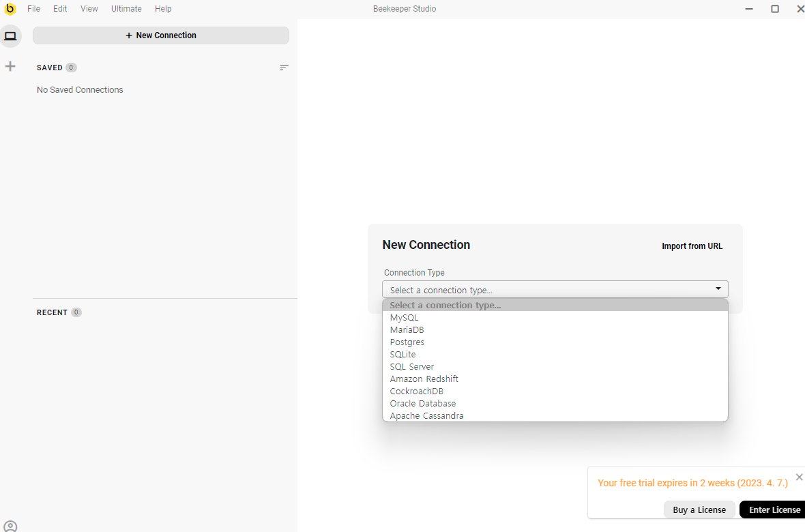Screen dimensions: 805x532
Task: Click Buy a License button
Action: (699, 510)
